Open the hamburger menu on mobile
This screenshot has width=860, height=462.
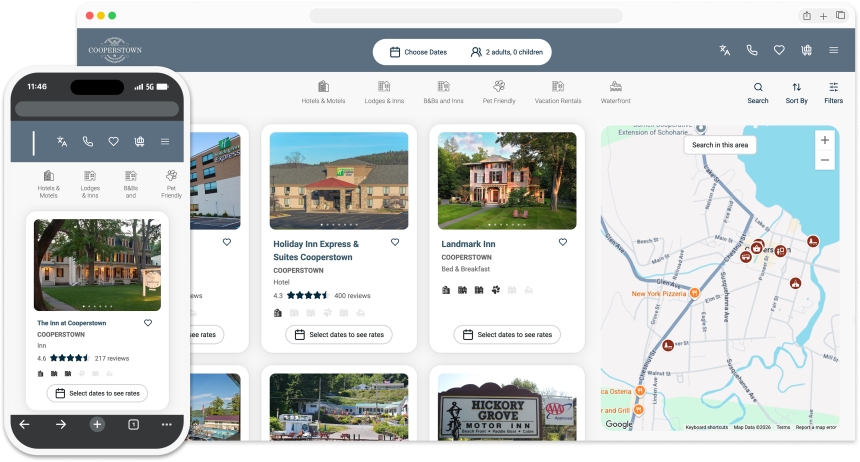tap(165, 142)
